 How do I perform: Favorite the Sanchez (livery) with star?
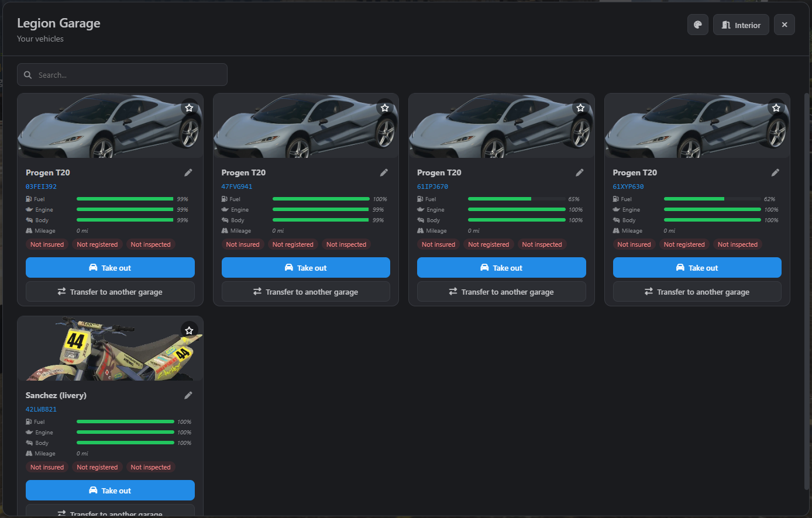[189, 331]
